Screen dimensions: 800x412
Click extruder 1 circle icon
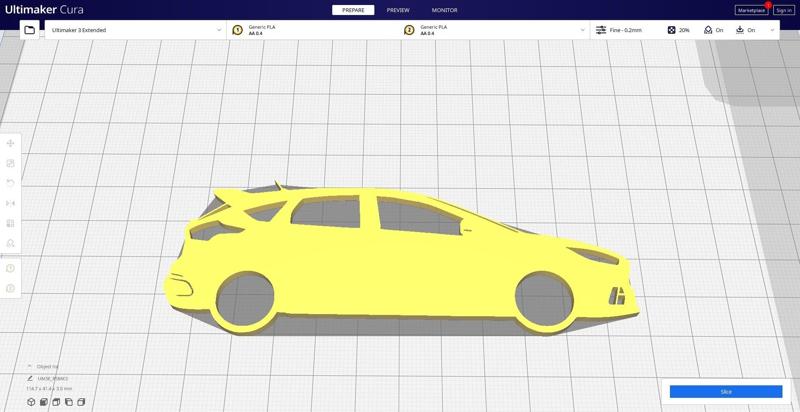point(237,30)
